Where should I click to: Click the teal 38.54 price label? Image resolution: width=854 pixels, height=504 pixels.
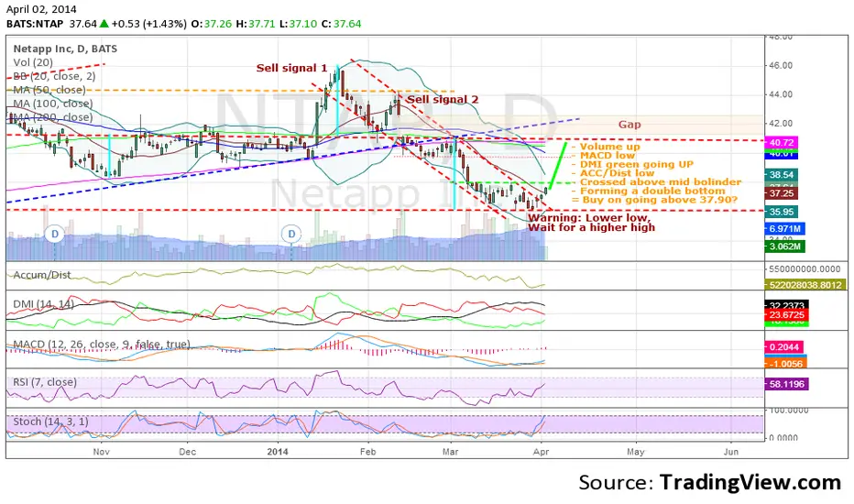[781, 175]
